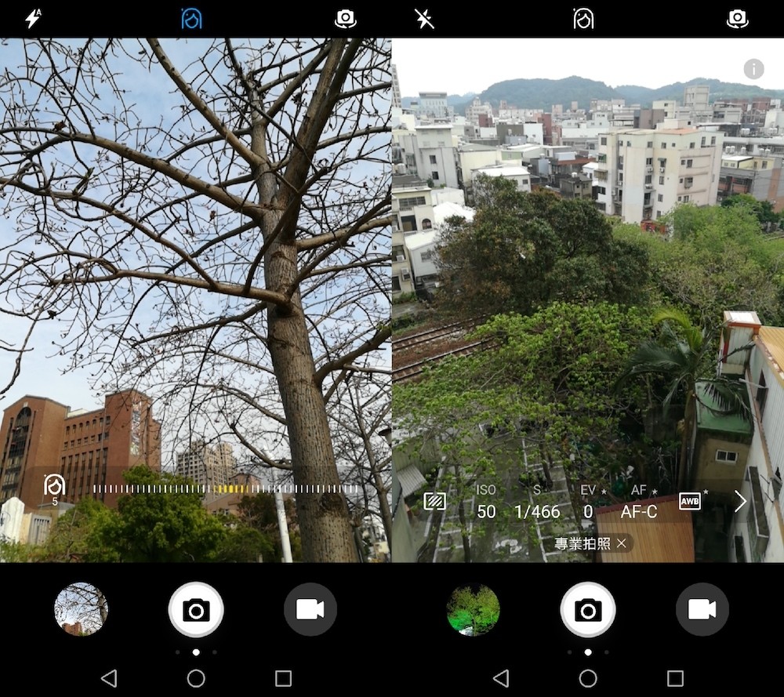Go back on left phone navigation bar
The width and height of the screenshot is (784, 697).
click(109, 678)
